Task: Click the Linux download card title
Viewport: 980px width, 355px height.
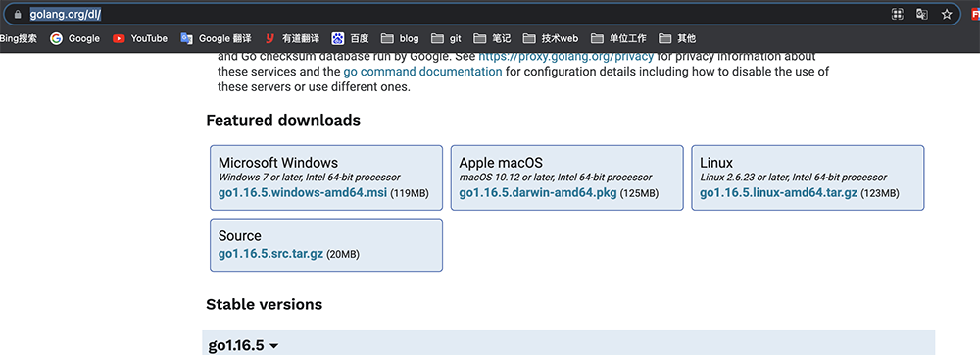Action: click(x=716, y=163)
